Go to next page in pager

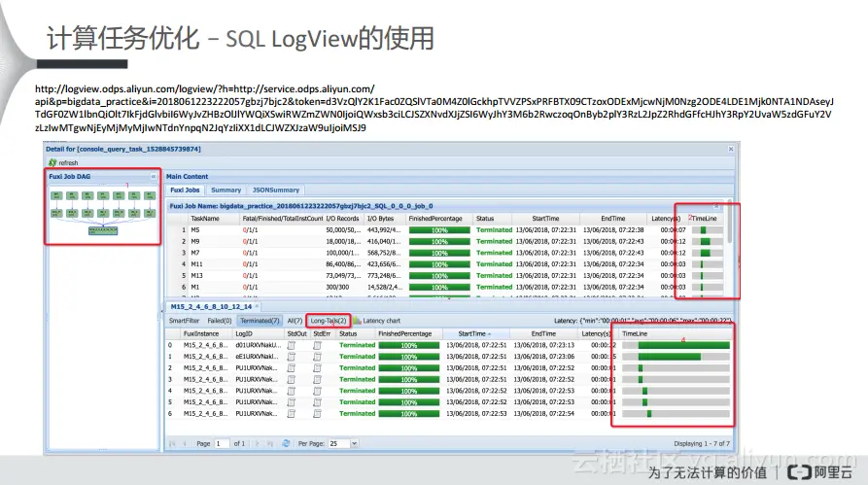258,443
